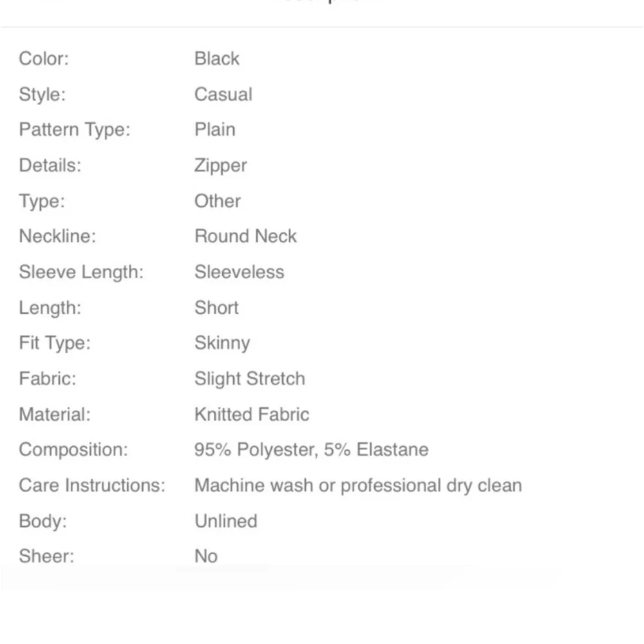
Task: Click the "Composition:" label
Action: click(x=73, y=450)
